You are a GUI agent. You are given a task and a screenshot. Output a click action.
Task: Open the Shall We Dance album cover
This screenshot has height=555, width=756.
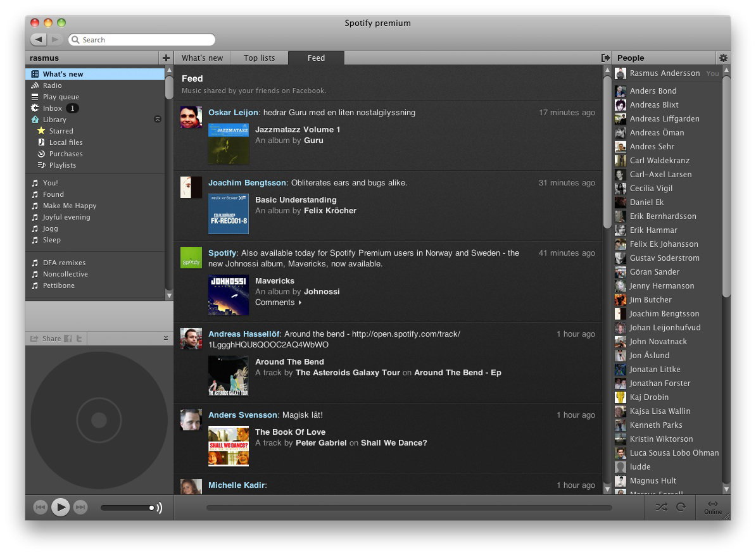[x=229, y=446]
